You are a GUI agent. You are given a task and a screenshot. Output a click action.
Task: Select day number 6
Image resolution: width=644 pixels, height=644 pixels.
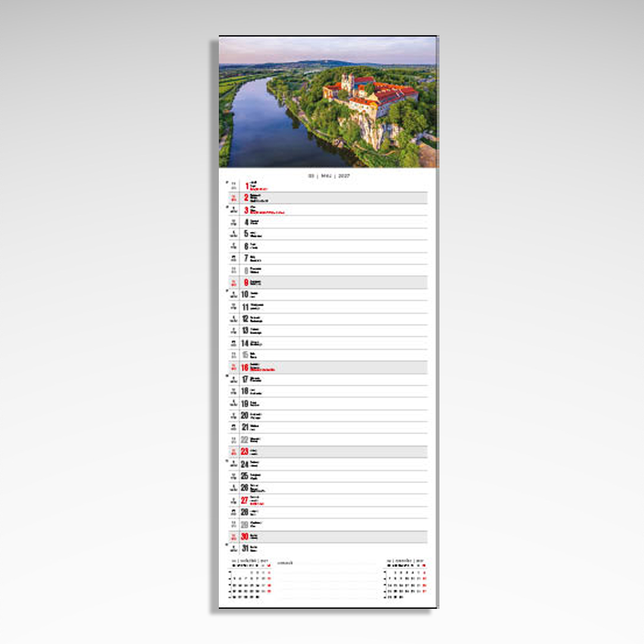(246, 246)
